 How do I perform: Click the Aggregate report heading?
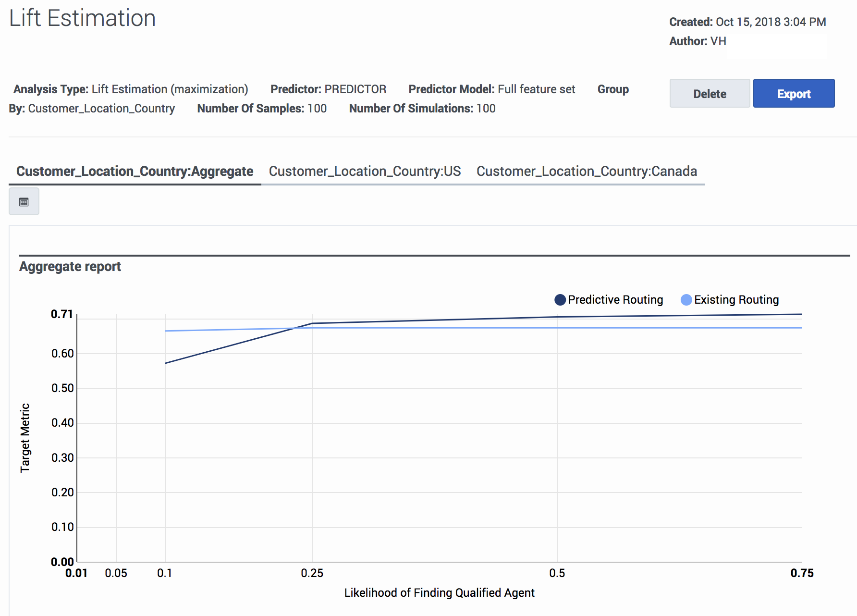click(x=70, y=267)
